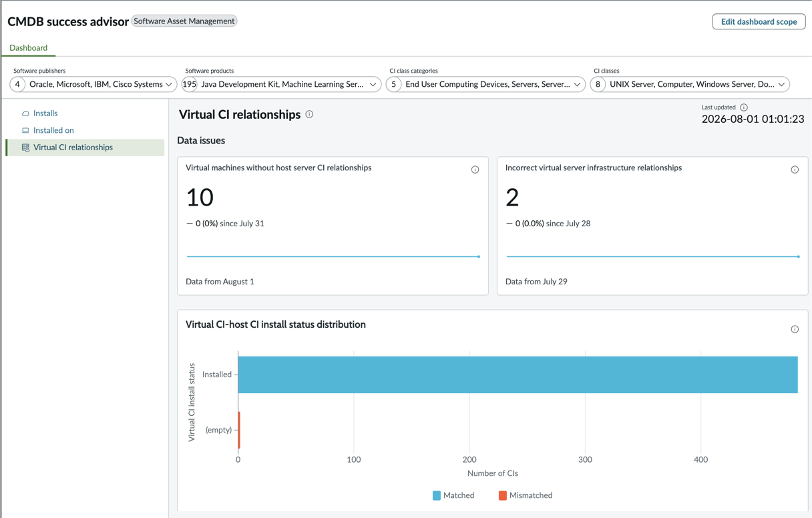This screenshot has width=812, height=518.
Task: Click the Installs cloud icon in sidebar
Action: [x=25, y=113]
